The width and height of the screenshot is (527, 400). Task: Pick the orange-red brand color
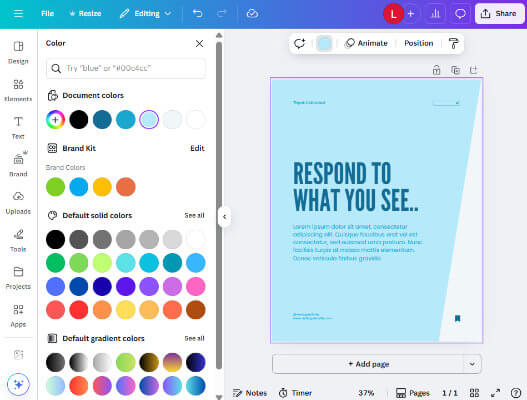click(126, 187)
